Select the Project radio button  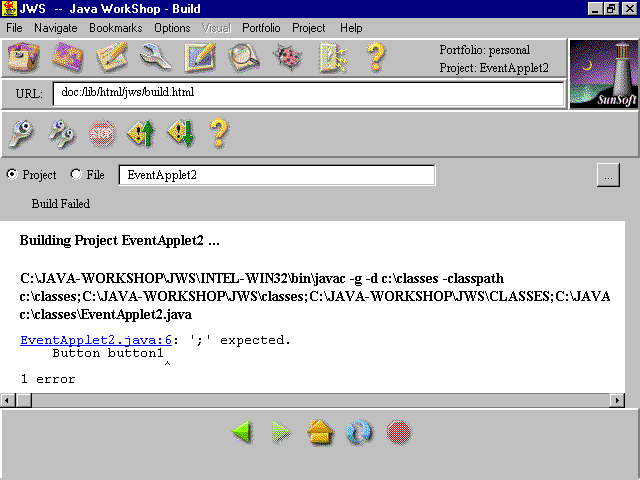click(12, 174)
